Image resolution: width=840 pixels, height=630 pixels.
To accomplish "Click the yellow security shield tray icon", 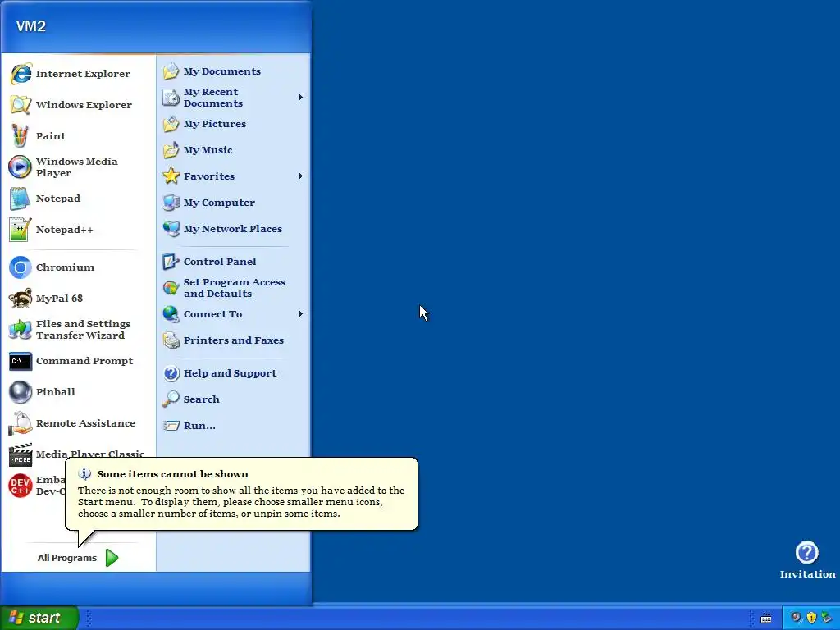I will point(811,618).
